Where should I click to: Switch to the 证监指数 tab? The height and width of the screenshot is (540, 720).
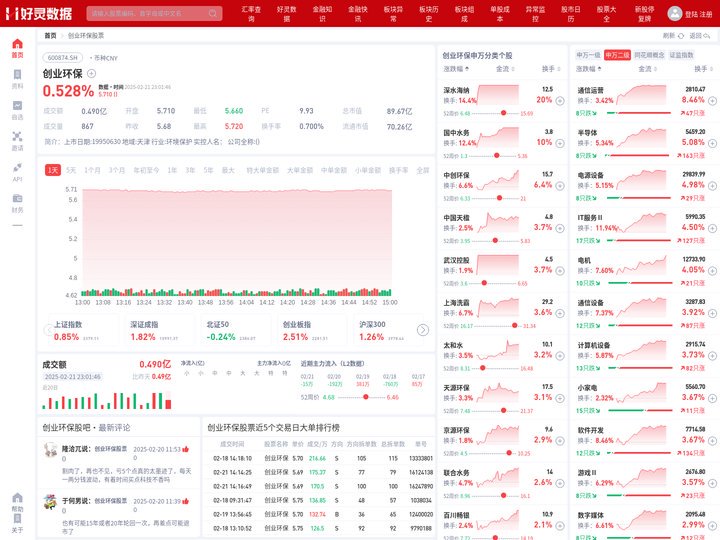[681, 55]
